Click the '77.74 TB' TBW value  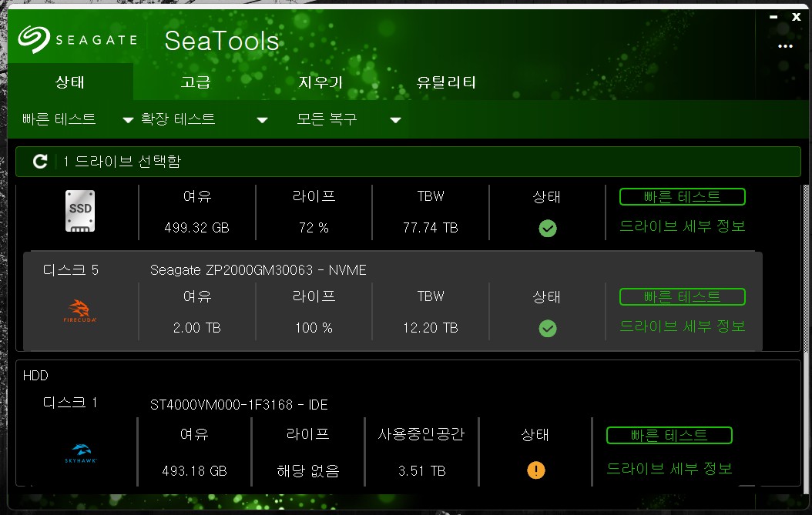431,228
